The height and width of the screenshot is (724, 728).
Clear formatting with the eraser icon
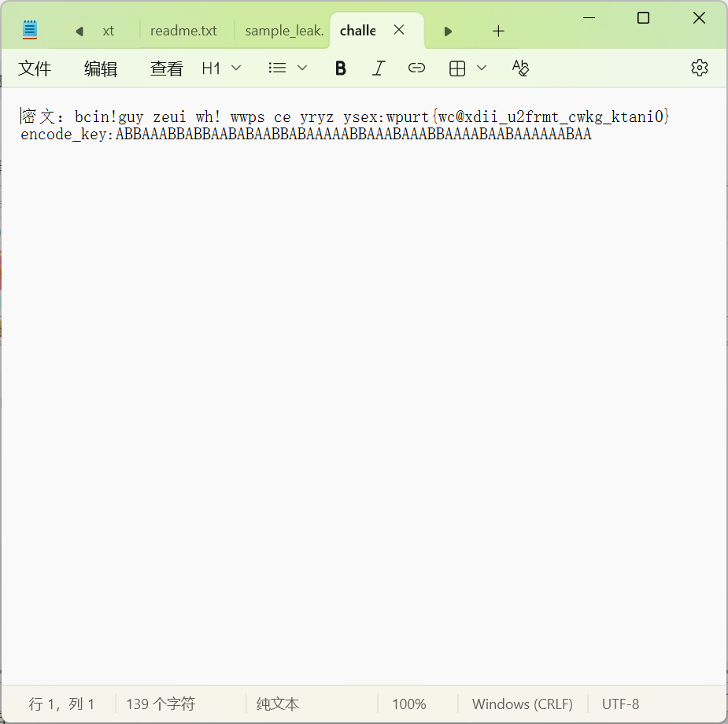click(x=520, y=68)
